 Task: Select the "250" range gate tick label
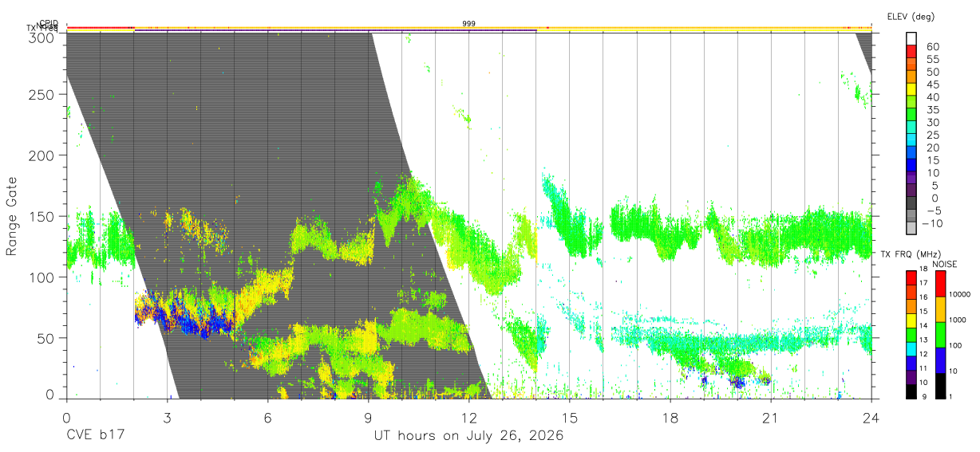point(41,94)
